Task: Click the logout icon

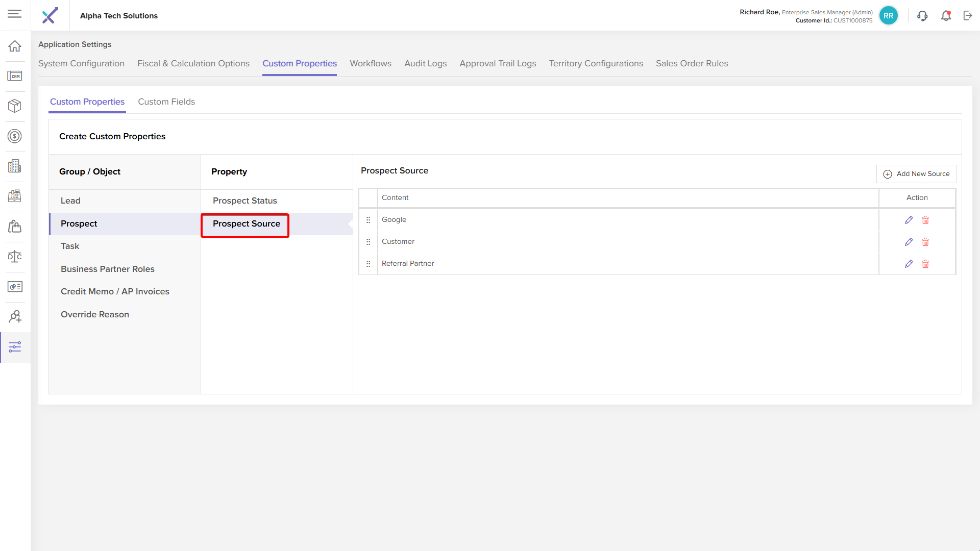Action: pos(968,16)
